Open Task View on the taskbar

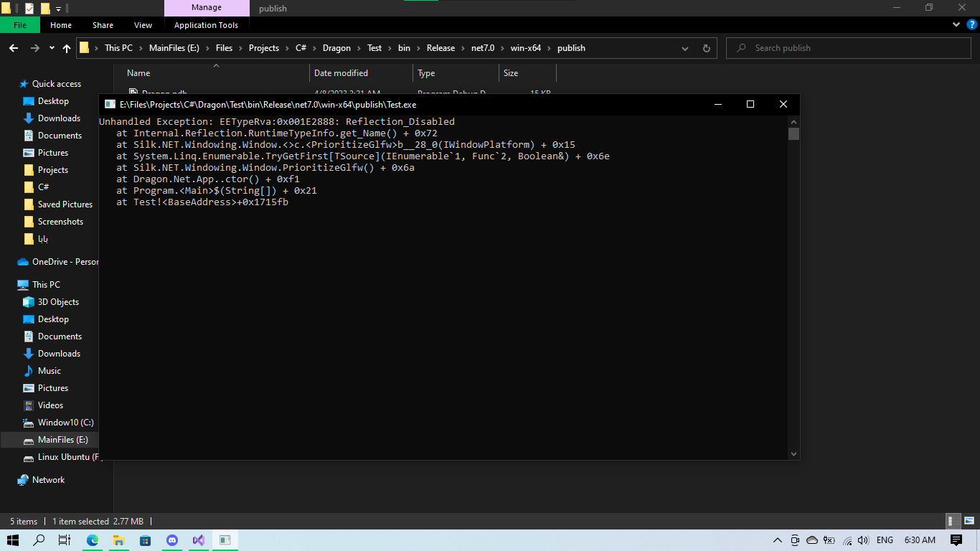[x=65, y=540]
